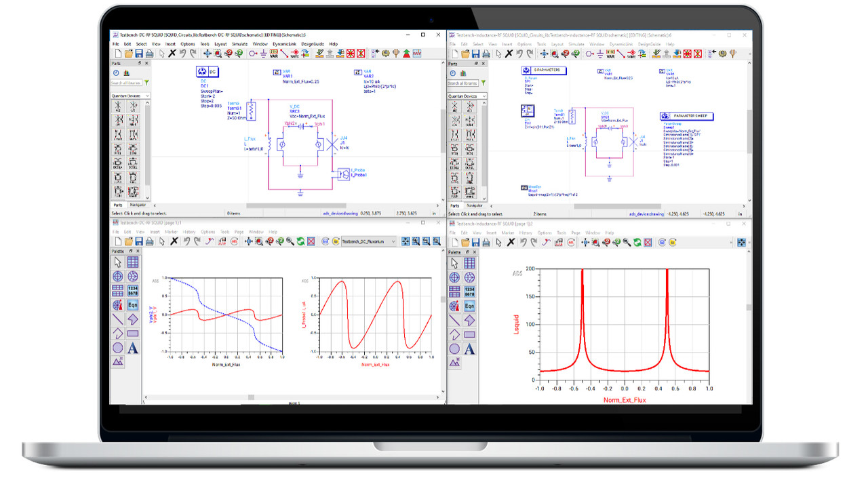Click the horizontal scrollbar of the top-left schematic
The image size is (868, 482).
pos(271,205)
